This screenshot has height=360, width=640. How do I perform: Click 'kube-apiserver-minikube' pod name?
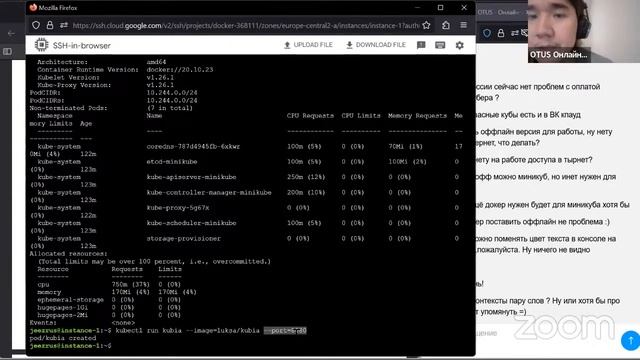191,177
